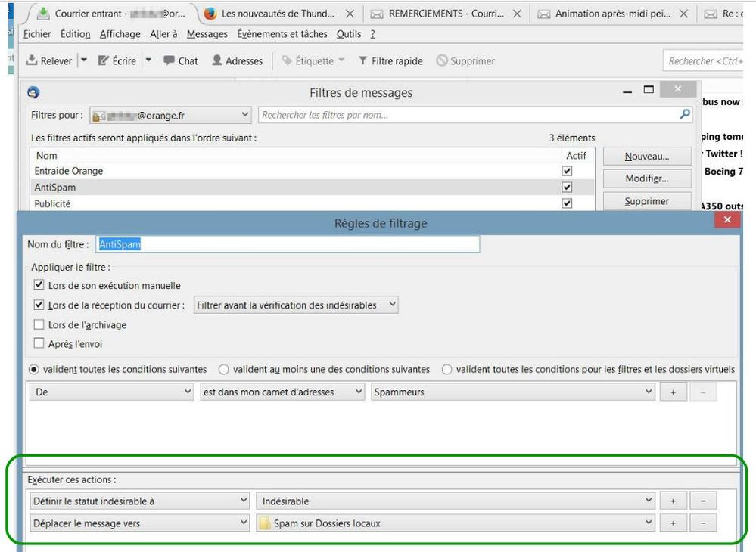
Task: Click the Écrire compose icon
Action: tap(104, 61)
